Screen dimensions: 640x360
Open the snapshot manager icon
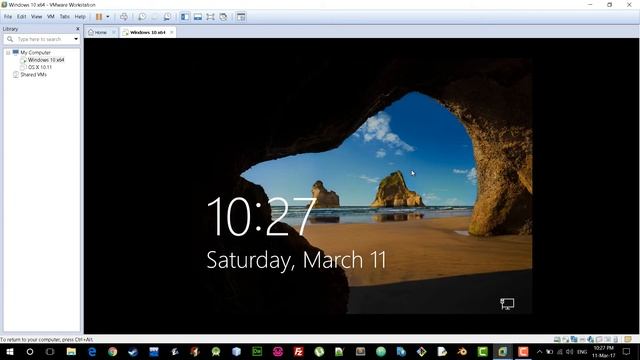(x=167, y=17)
